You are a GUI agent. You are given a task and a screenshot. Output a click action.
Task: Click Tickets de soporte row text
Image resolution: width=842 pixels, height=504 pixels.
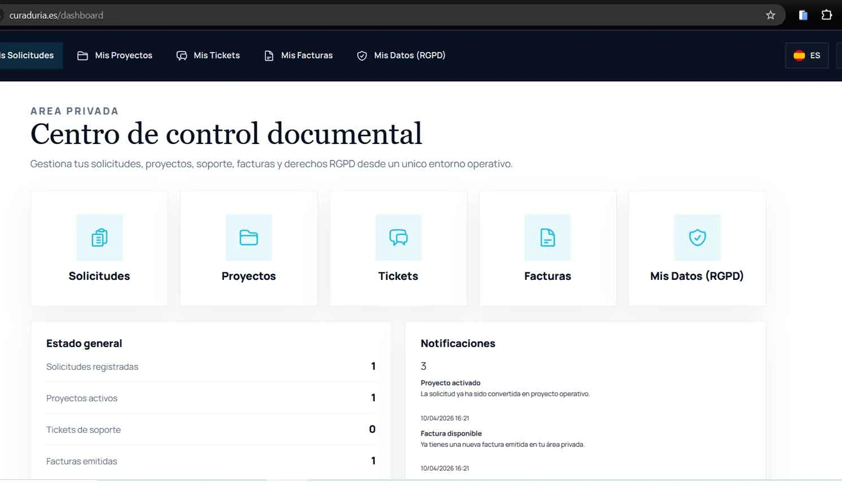[84, 430]
